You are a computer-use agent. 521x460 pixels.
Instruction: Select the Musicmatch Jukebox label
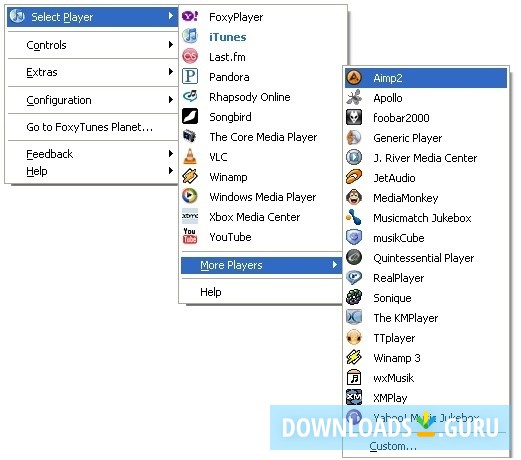tap(422, 218)
